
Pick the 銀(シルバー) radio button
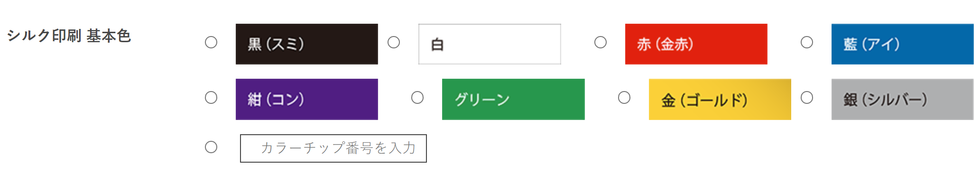tap(807, 98)
